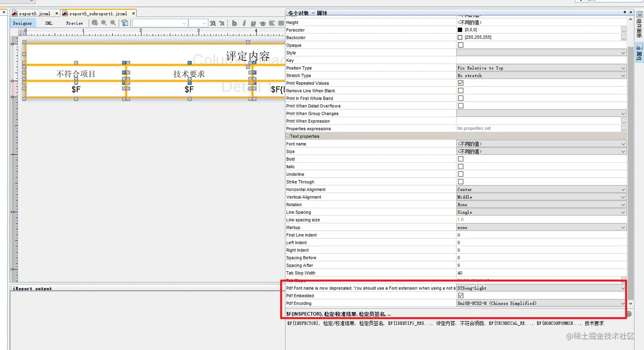Toggle strikethrough toolbar icon
Image resolution: width=644 pixels, height=350 pixels.
click(262, 23)
